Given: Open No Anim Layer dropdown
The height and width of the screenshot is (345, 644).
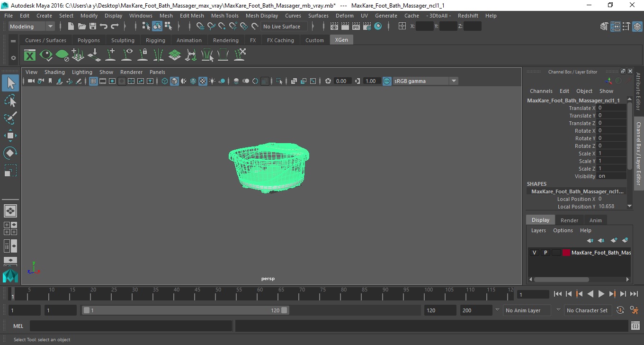Looking at the screenshot, I should coord(527,310).
